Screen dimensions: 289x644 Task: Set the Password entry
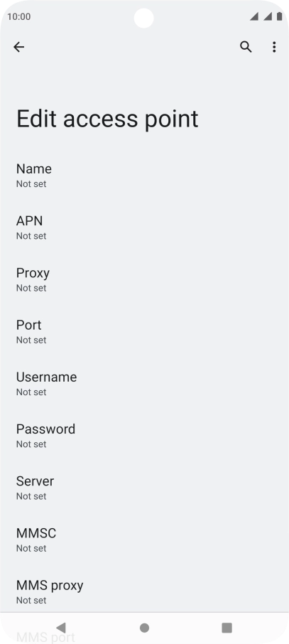point(145,436)
